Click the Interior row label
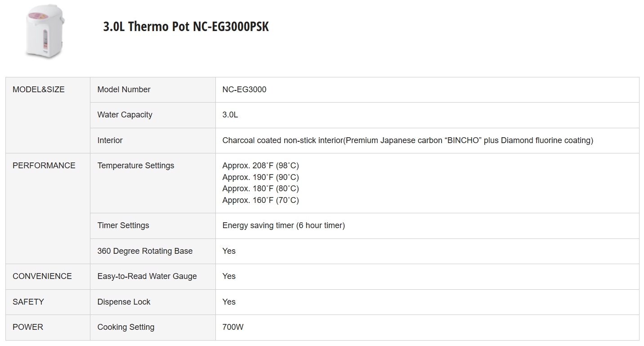The height and width of the screenshot is (346, 644). (110, 140)
